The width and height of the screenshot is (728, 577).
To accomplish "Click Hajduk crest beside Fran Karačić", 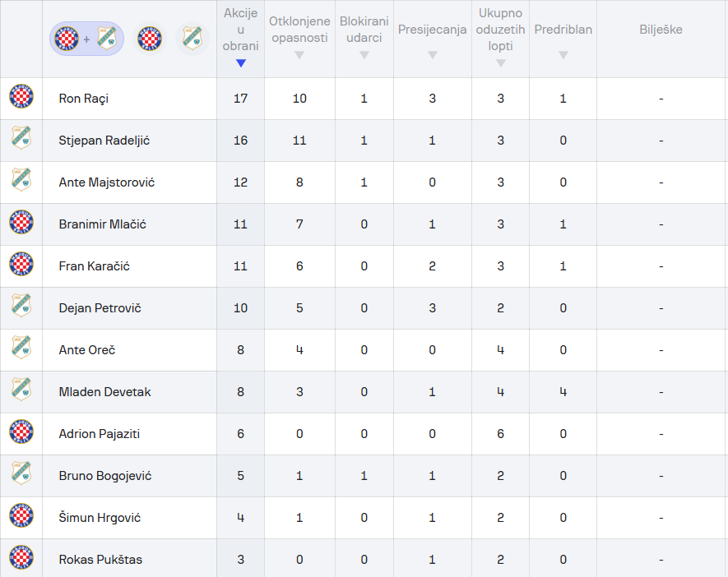I will [21, 264].
